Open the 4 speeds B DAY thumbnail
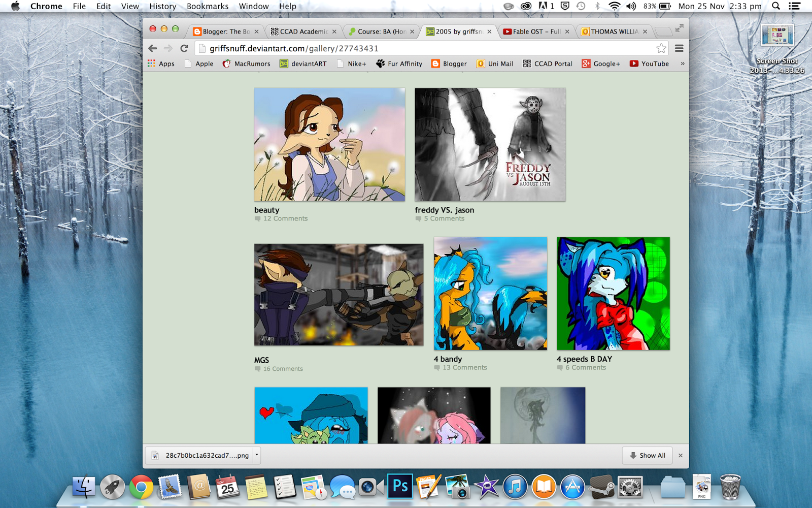The width and height of the screenshot is (812, 508). (613, 293)
